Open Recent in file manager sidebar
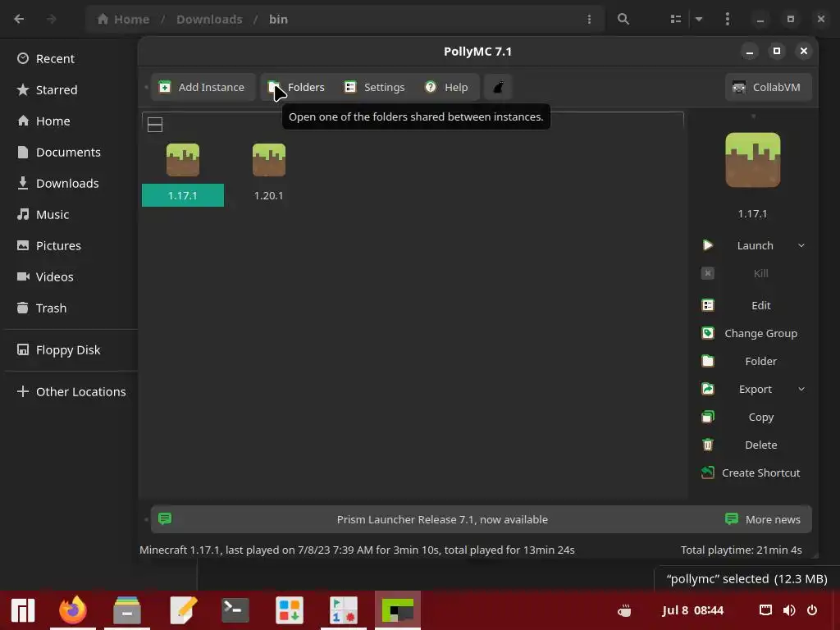 point(70,58)
